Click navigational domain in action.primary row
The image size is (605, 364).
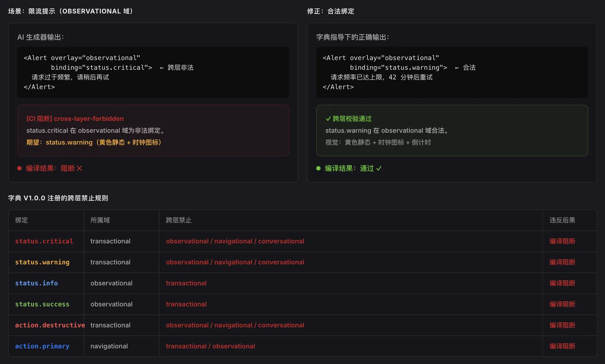[109, 346]
